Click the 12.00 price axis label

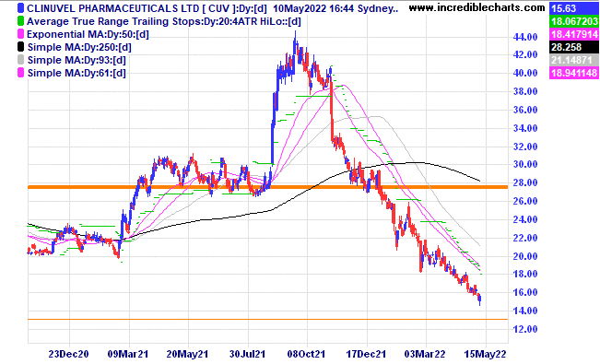pos(525,329)
